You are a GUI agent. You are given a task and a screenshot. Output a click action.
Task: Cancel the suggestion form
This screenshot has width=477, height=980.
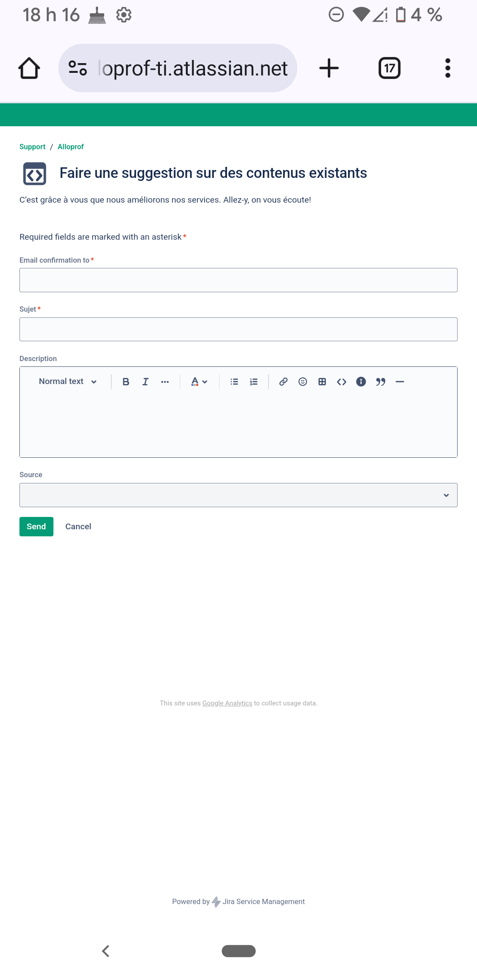pos(78,527)
